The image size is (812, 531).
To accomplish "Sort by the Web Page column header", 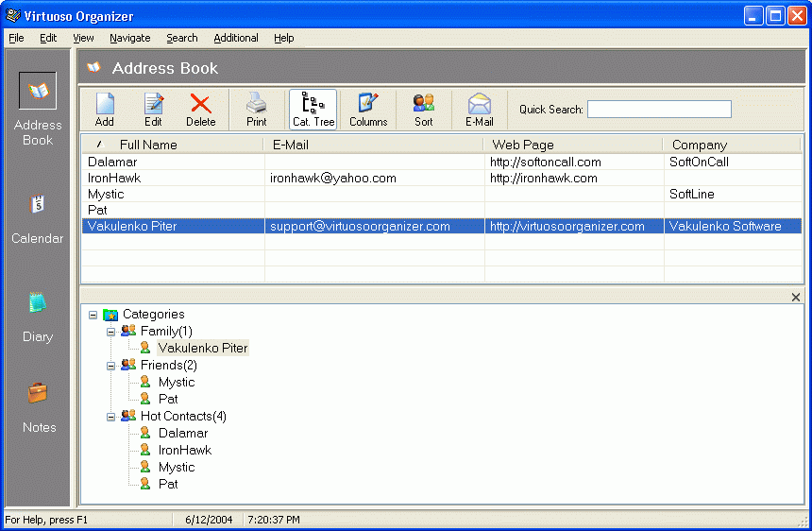I will click(x=574, y=145).
